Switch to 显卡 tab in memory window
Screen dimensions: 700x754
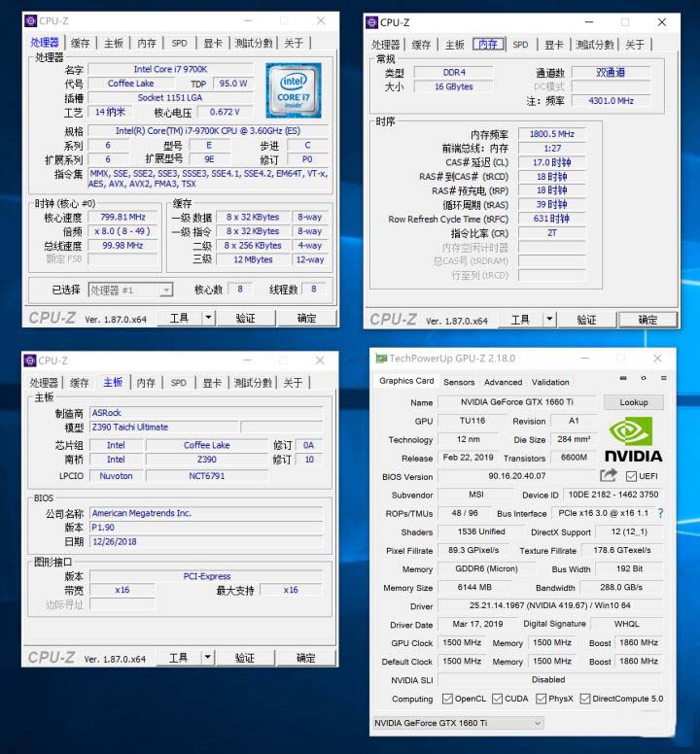(554, 45)
